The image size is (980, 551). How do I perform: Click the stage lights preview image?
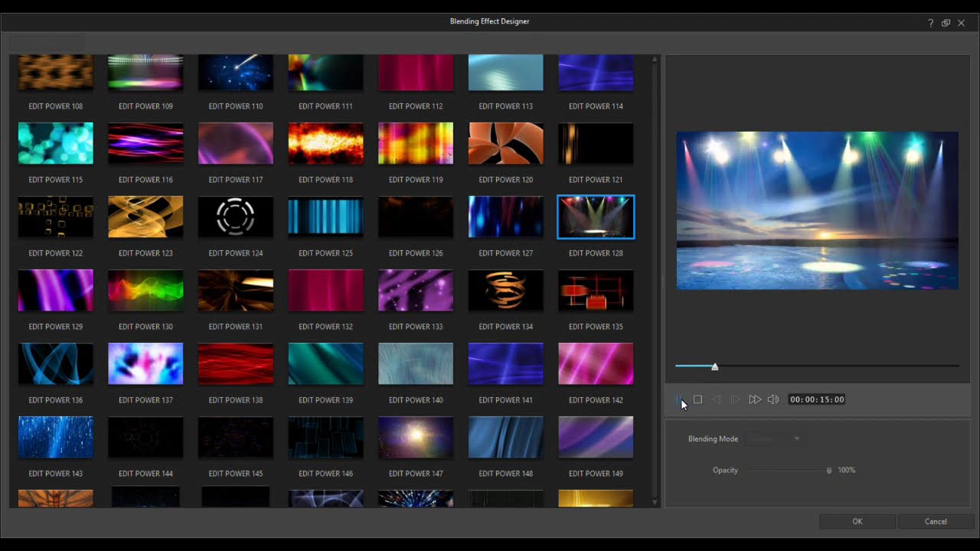point(817,210)
